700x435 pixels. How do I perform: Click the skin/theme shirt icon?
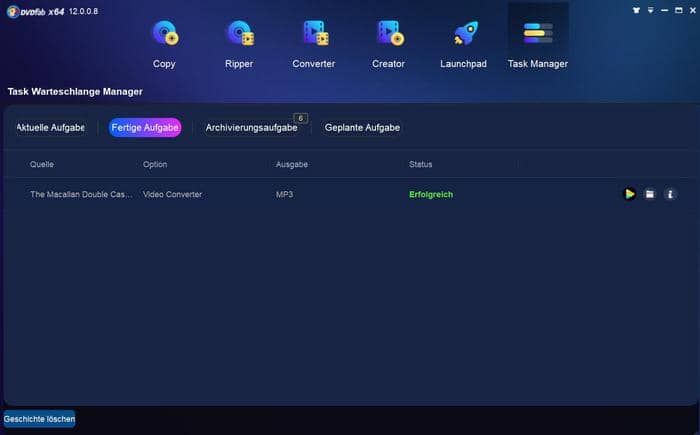pos(637,10)
